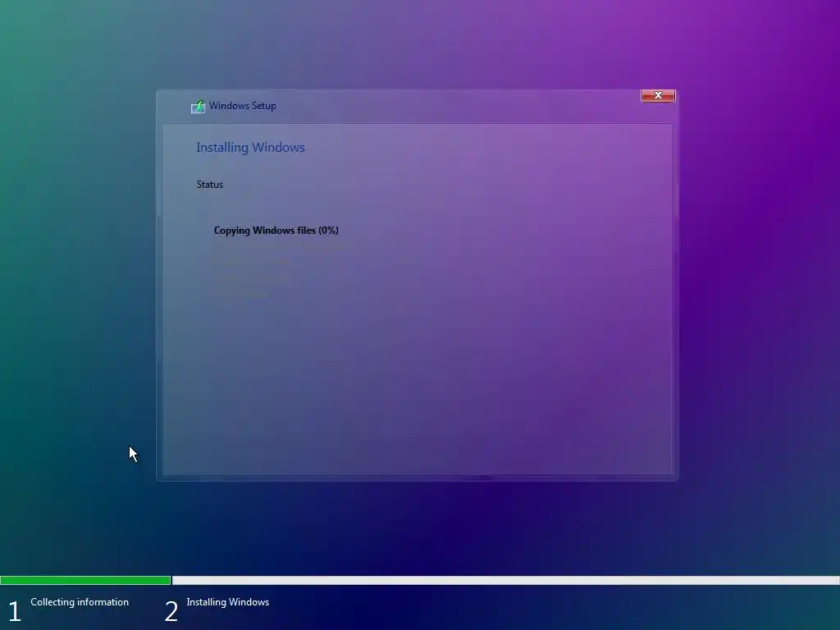Click the 'Installing Windows' dialog heading
840x630 pixels.
tap(250, 148)
